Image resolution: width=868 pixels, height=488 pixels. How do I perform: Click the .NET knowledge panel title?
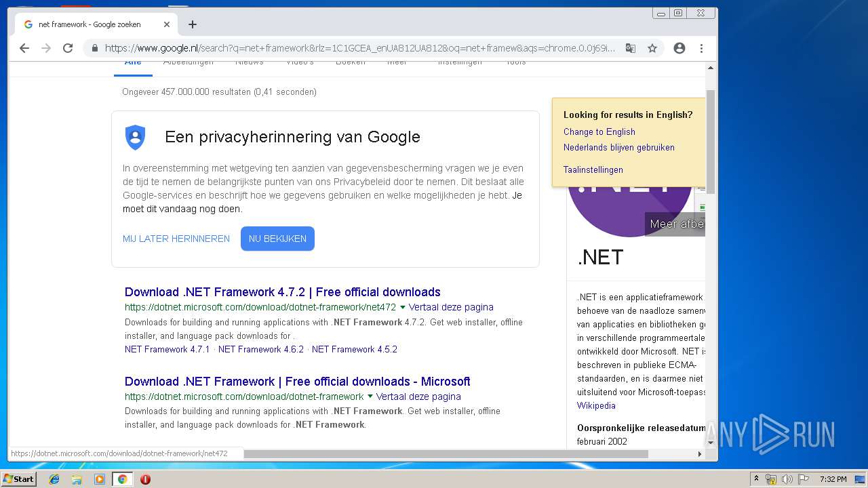point(600,258)
